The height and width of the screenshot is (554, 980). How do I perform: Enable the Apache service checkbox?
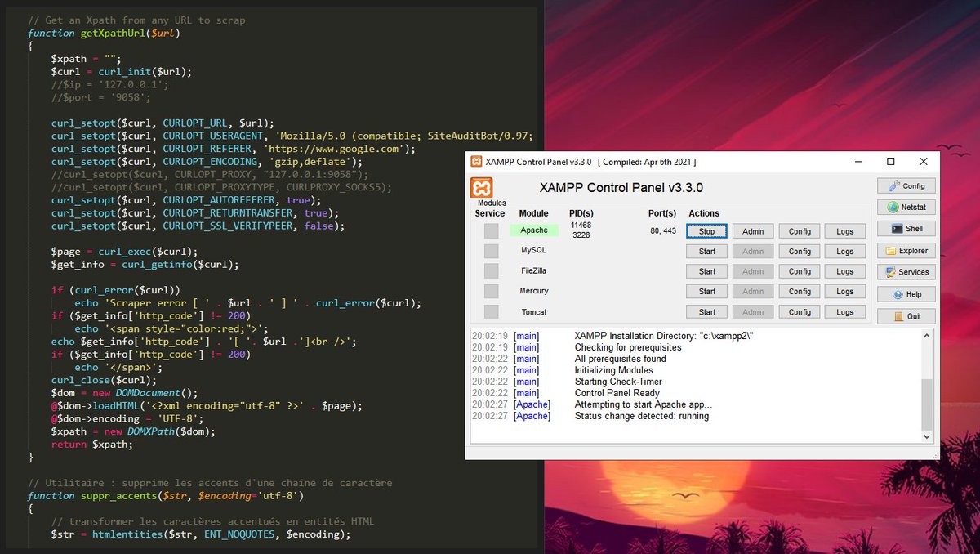(x=489, y=230)
